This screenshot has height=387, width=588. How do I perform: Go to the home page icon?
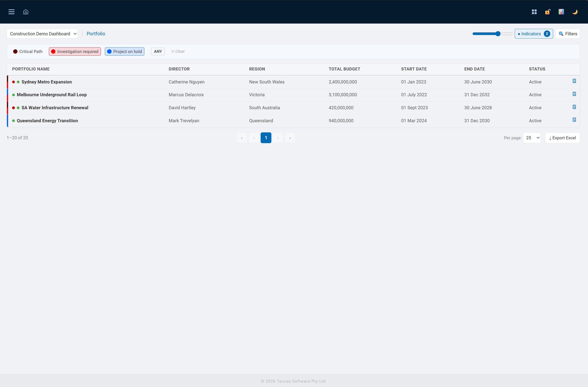26,12
